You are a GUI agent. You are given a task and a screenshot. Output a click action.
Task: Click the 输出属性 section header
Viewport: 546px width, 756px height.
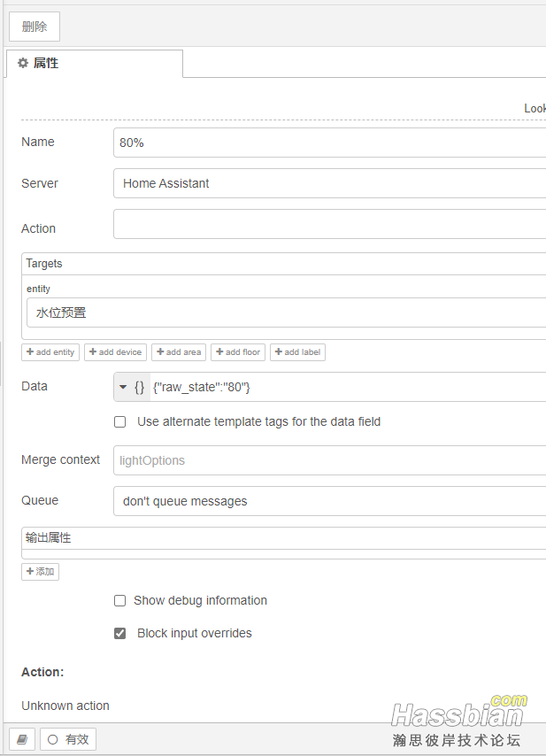(284, 538)
